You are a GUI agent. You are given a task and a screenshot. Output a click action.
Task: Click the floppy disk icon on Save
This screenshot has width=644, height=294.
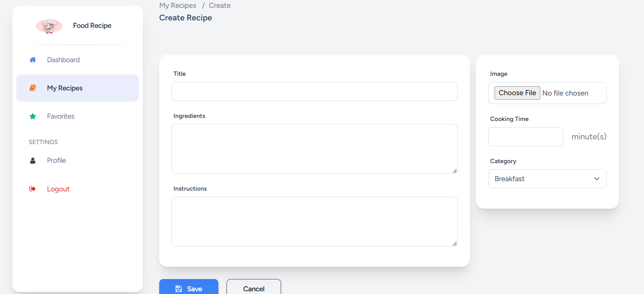tap(179, 289)
